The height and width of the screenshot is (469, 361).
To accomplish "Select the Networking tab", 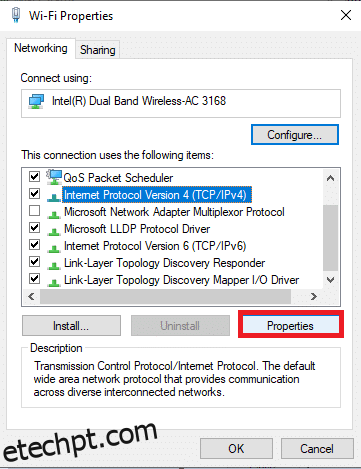I will click(41, 48).
